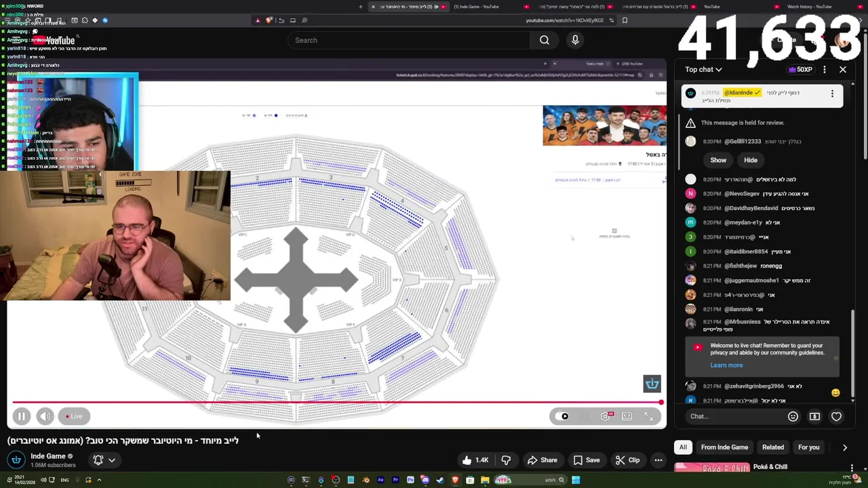Screen dimensions: 868x488
Task: Close the active browser tab
Action: pyautogui.click(x=373, y=7)
